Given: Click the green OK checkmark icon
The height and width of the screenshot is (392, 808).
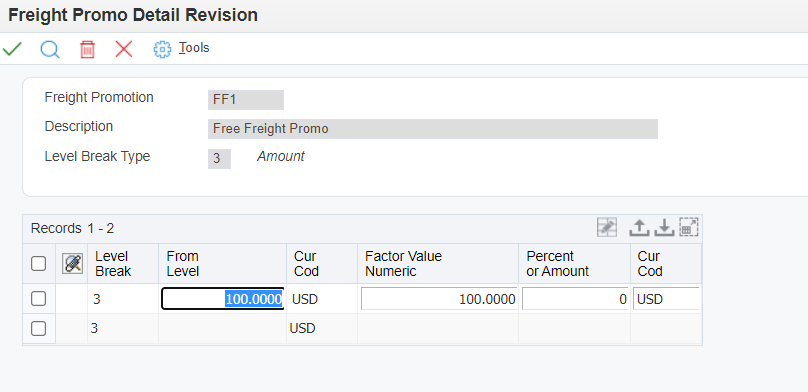Looking at the screenshot, I should (x=12, y=49).
